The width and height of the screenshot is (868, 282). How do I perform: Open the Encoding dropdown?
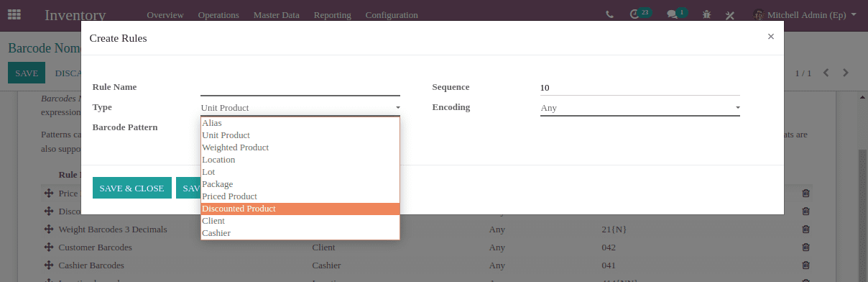[640, 108]
